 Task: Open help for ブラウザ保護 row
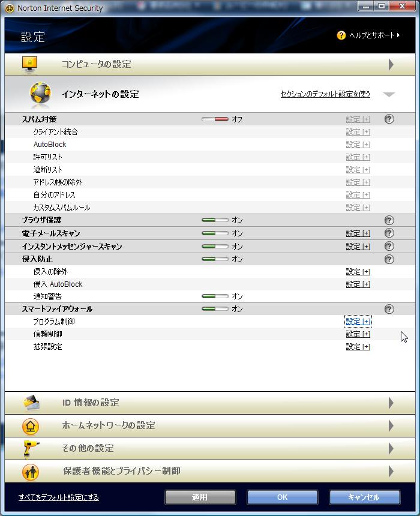tap(389, 220)
